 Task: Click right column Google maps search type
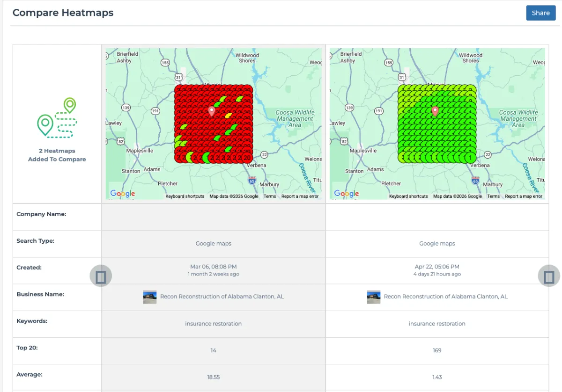click(437, 244)
